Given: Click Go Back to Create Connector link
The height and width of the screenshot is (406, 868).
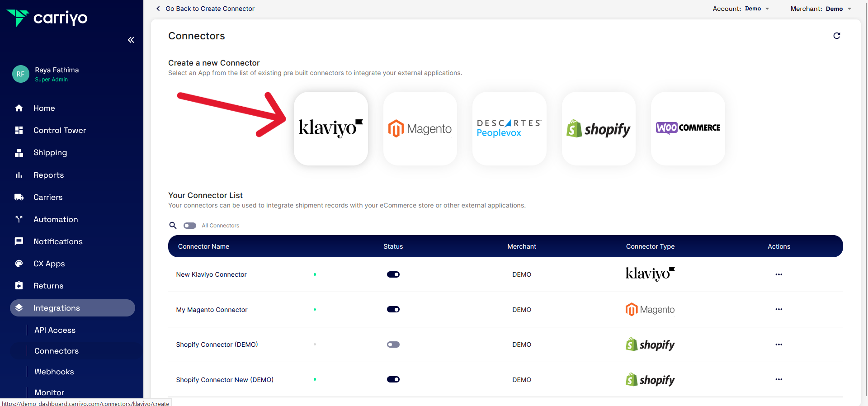Looking at the screenshot, I should [x=210, y=9].
